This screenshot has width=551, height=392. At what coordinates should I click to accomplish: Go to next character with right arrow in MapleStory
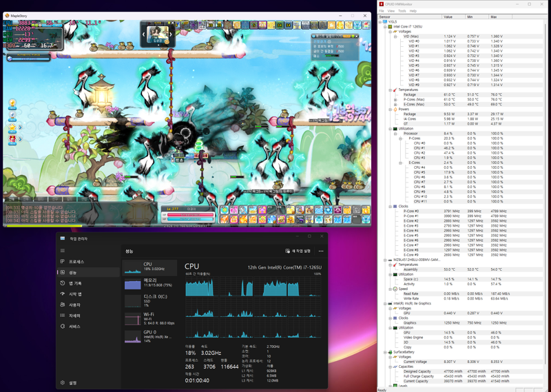tap(171, 34)
